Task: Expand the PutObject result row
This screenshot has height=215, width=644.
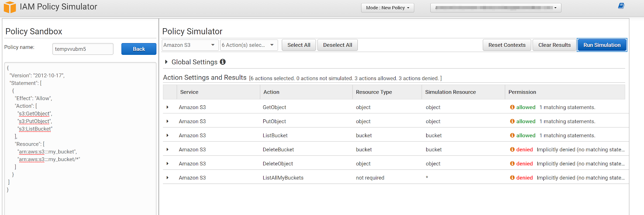Action: 167,121
